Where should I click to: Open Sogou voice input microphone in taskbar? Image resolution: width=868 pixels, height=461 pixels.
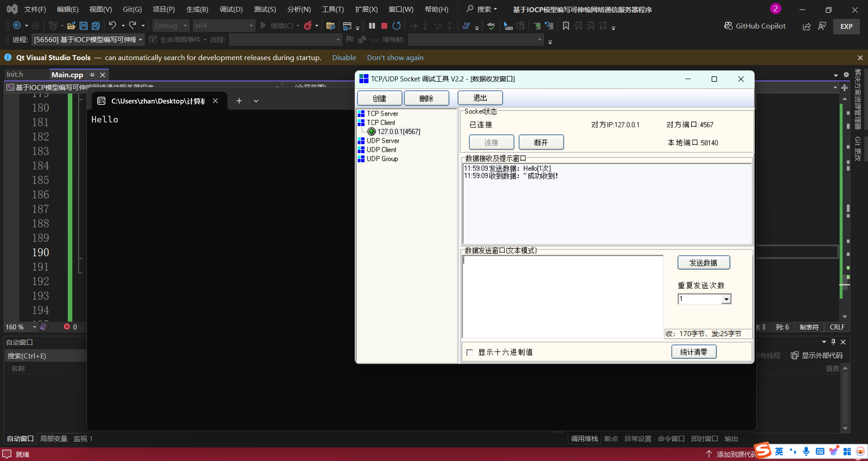tap(807, 452)
